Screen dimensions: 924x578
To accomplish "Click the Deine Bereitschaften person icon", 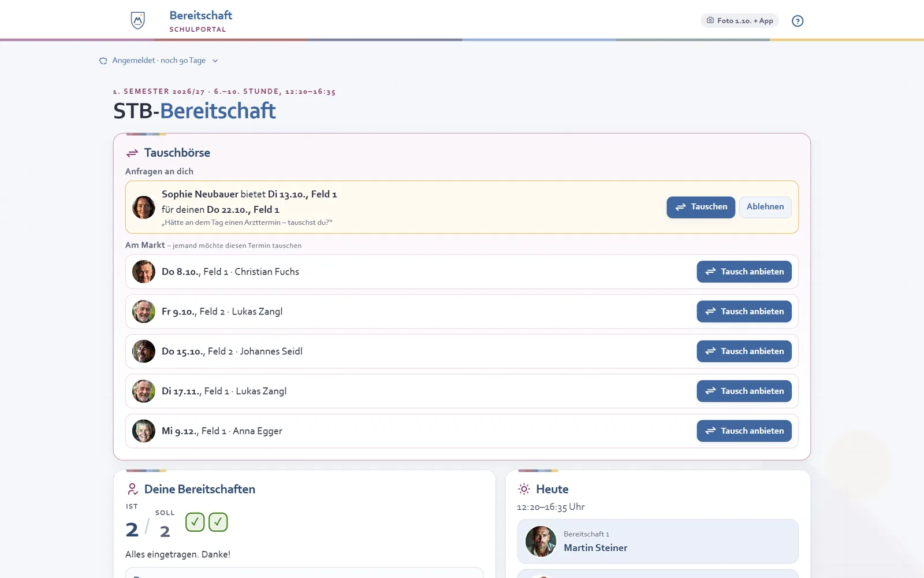I will coord(132,490).
